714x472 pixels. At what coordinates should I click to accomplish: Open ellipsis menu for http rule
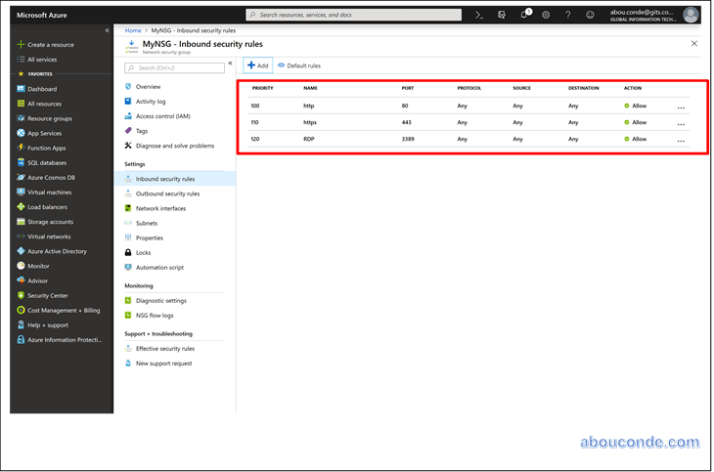[681, 106]
